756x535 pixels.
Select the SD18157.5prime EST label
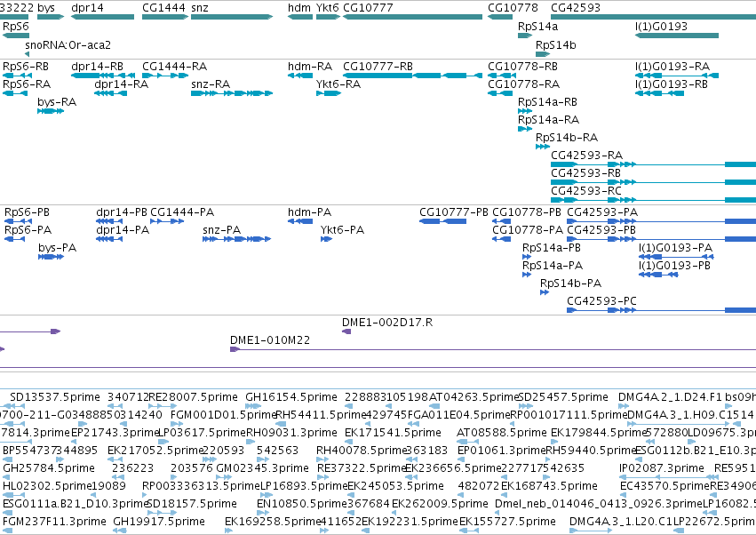click(x=191, y=504)
